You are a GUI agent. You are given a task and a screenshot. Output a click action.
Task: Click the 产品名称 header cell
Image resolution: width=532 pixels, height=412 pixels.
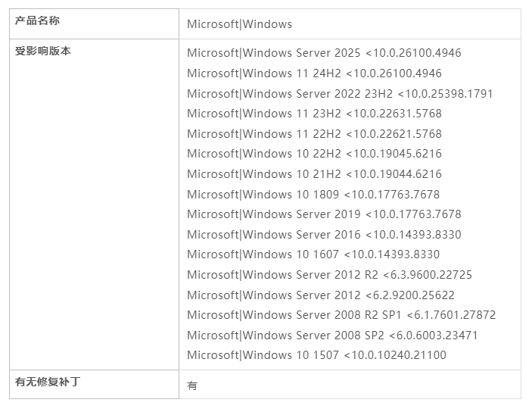[38, 20]
